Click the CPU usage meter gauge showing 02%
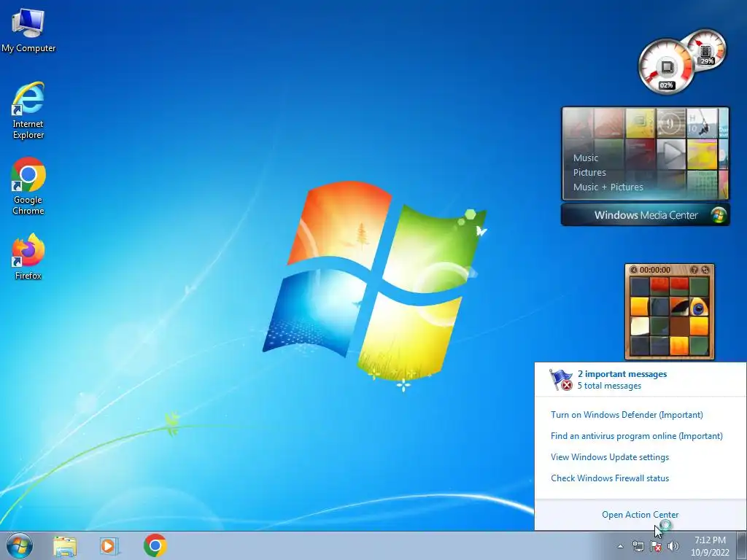 pyautogui.click(x=667, y=66)
